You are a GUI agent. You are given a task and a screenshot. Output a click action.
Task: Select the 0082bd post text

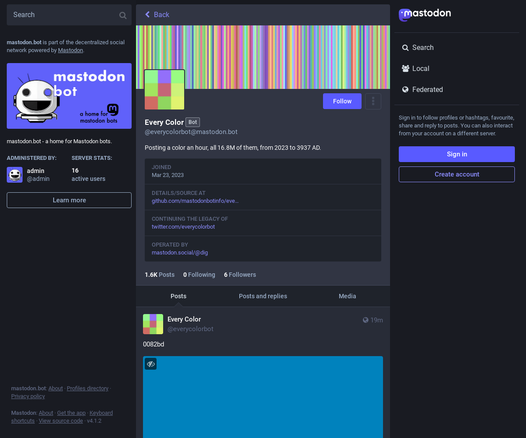tap(153, 344)
